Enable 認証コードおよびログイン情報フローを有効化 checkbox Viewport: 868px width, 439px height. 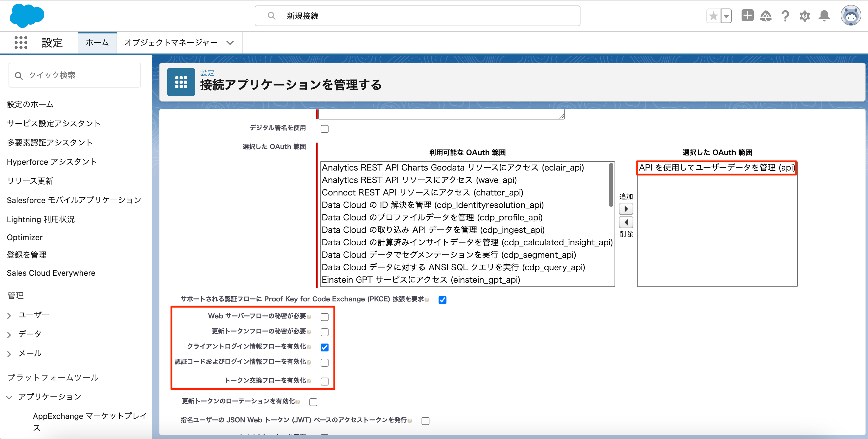click(325, 362)
